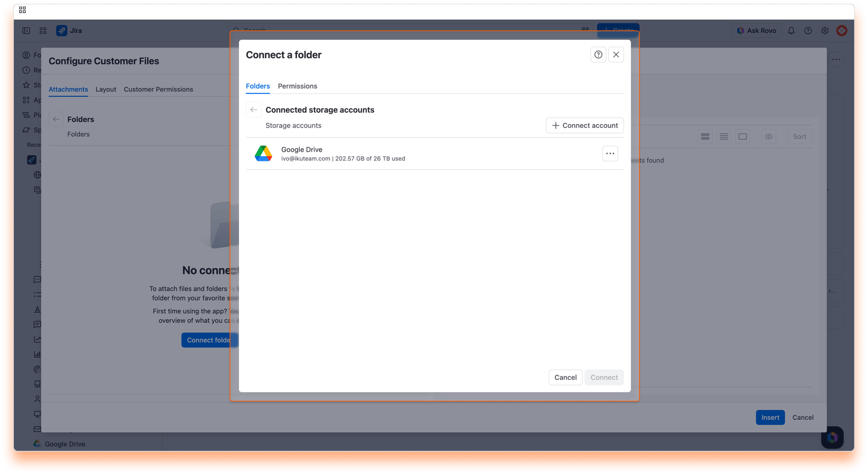This screenshot has width=868, height=474.
Task: Click the Rovo chat floating button
Action: pyautogui.click(x=832, y=438)
